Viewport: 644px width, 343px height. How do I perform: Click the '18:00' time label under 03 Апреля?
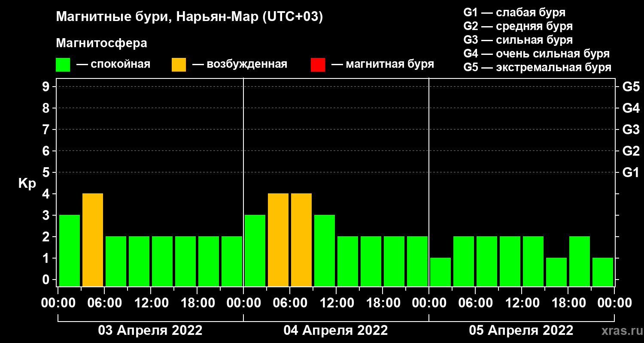pos(197,303)
